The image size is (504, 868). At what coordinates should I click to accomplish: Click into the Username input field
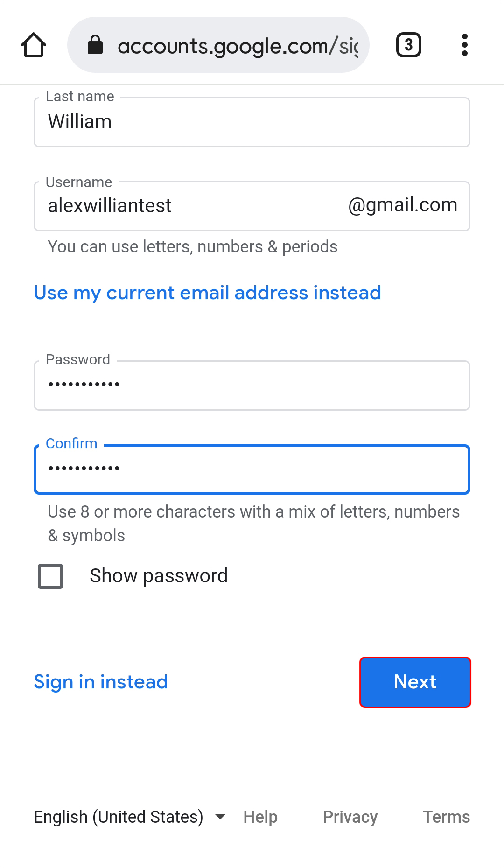click(187, 206)
